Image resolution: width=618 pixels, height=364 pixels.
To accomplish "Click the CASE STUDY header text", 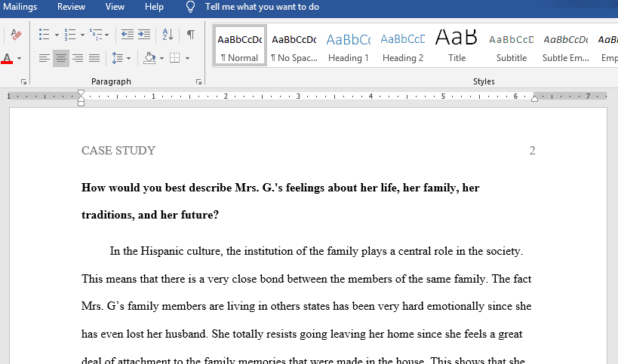I will [118, 150].
